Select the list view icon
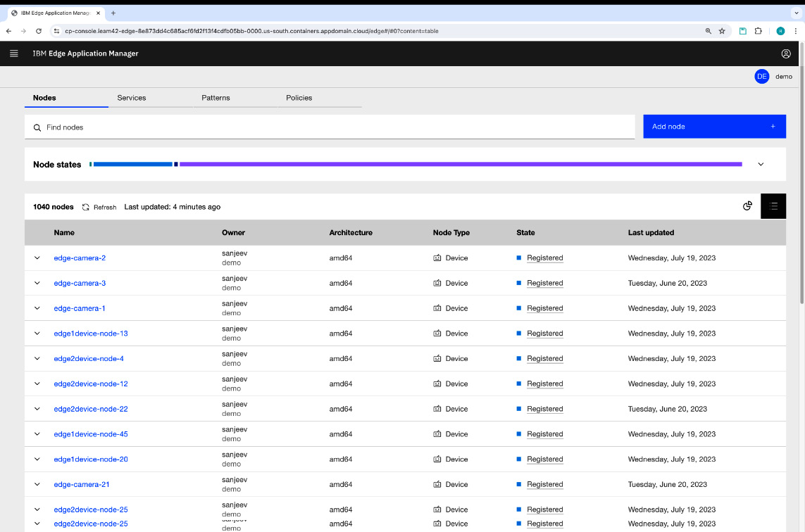Image resolution: width=805 pixels, height=532 pixels. [773, 206]
